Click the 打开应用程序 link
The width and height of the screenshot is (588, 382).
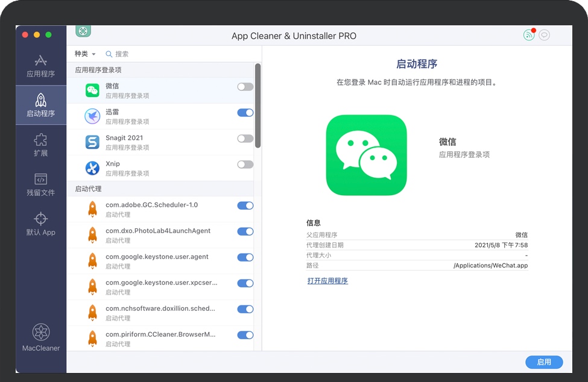(x=327, y=281)
